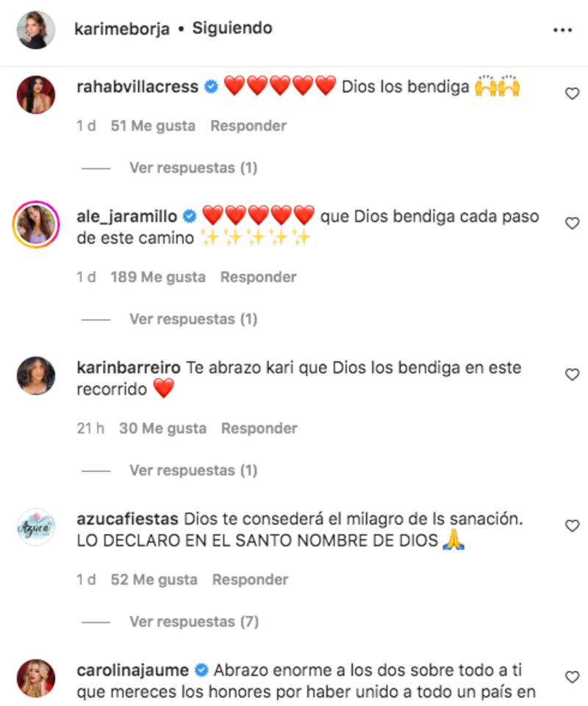Viewport: 588px width, 706px height.
Task: Tap heart on carolinajaume comment
Action: (572, 677)
